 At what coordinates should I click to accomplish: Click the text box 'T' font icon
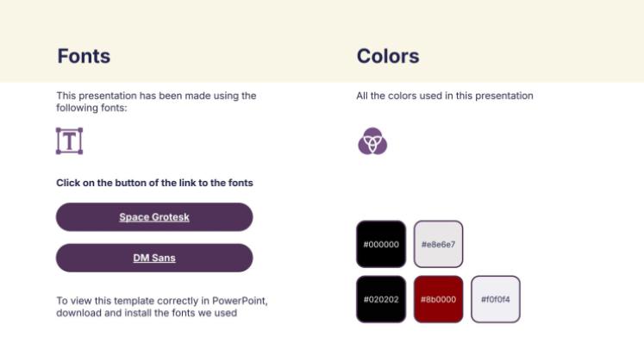pyautogui.click(x=69, y=140)
